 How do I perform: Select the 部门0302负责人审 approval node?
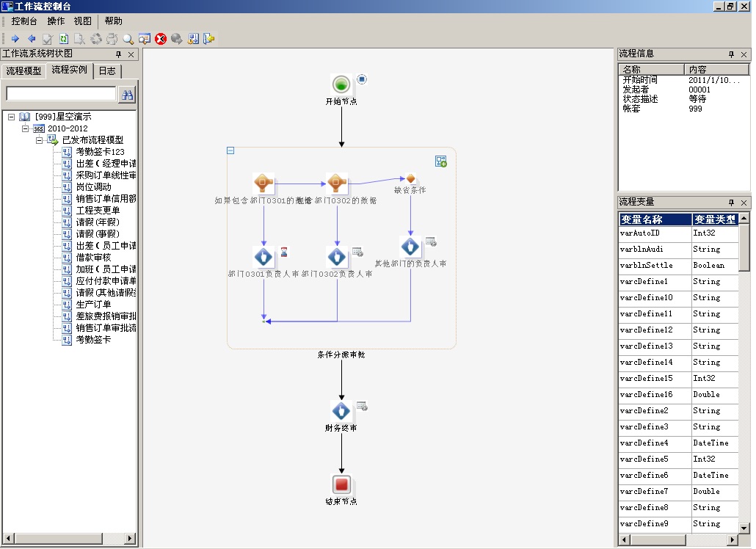(x=337, y=257)
